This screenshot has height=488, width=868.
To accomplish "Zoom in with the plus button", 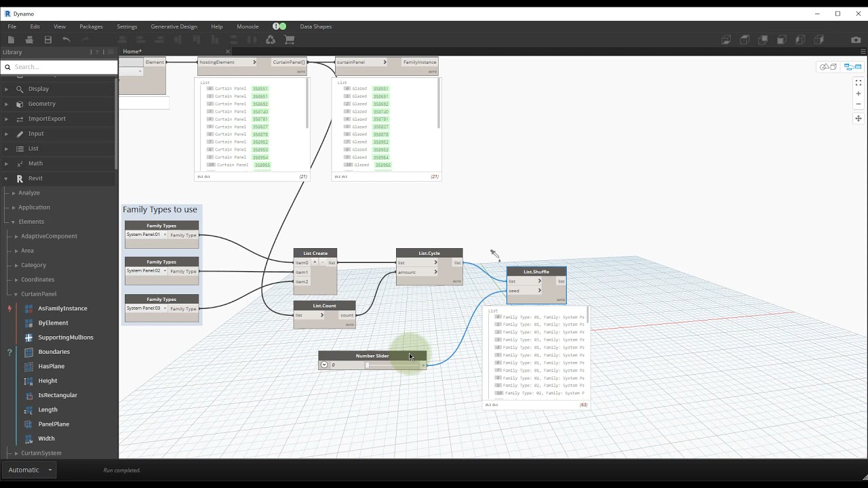I will pyautogui.click(x=859, y=94).
